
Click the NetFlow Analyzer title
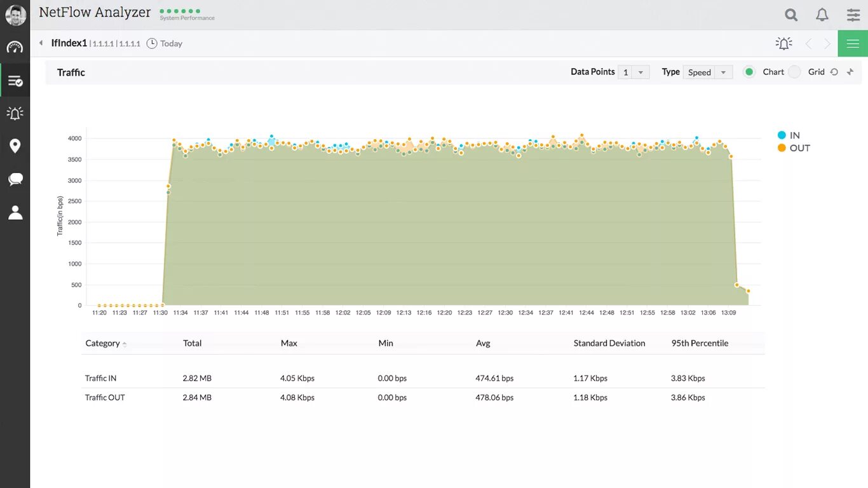click(95, 12)
